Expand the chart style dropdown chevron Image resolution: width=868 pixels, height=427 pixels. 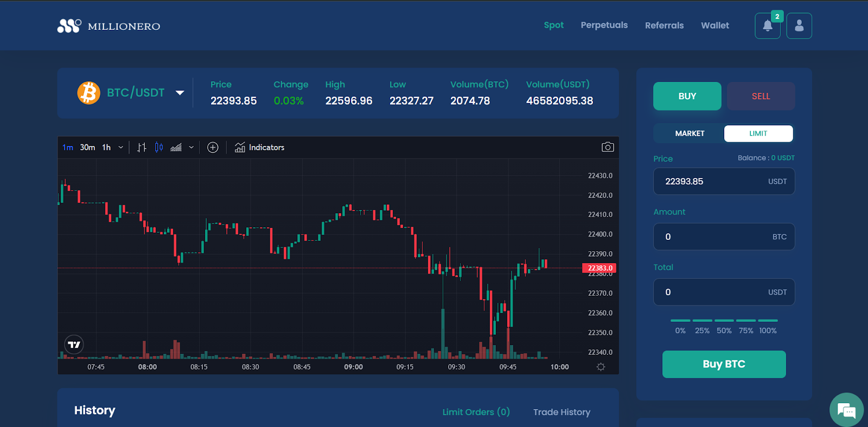(x=191, y=148)
